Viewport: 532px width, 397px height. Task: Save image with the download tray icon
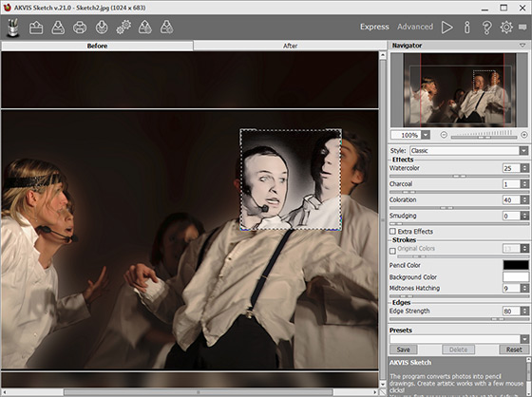click(x=58, y=28)
